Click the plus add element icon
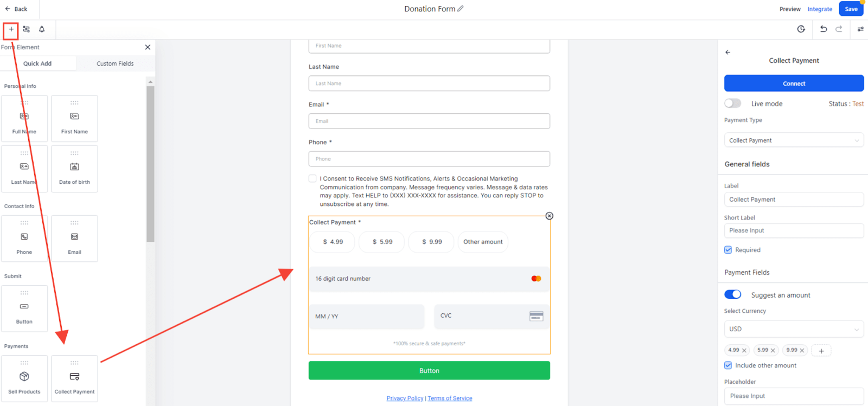The height and width of the screenshot is (406, 868). [x=11, y=29]
